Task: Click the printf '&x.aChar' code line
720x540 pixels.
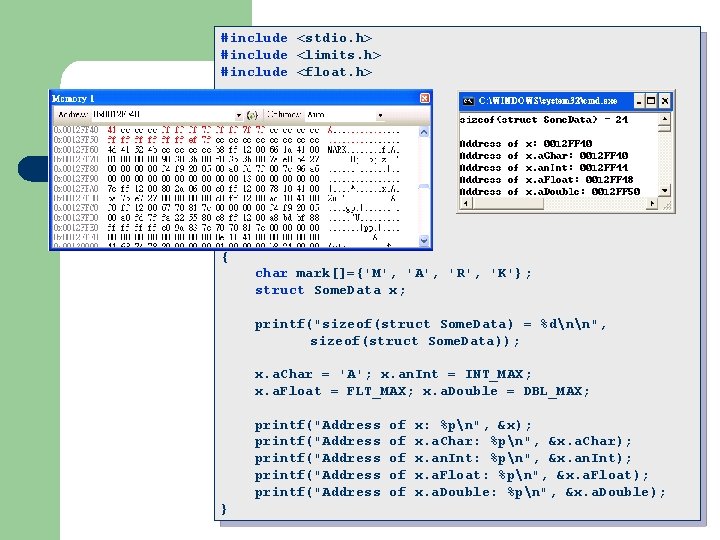Action: click(443, 441)
